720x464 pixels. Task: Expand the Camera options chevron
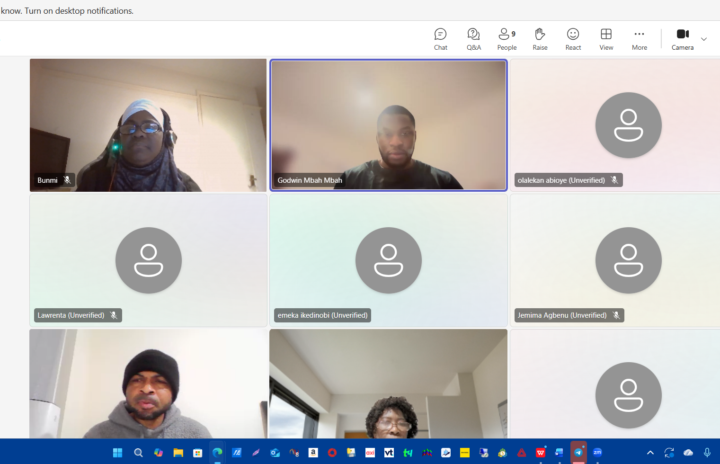click(703, 39)
